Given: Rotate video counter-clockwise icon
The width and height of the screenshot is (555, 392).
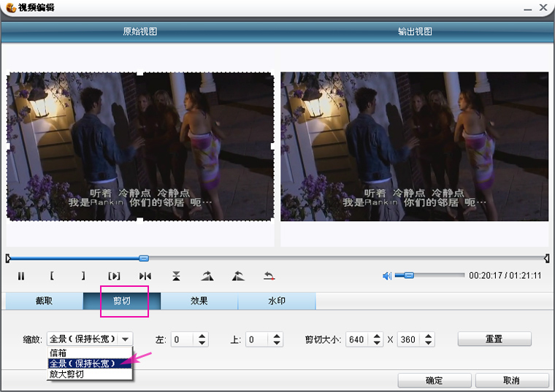Looking at the screenshot, I should (238, 276).
